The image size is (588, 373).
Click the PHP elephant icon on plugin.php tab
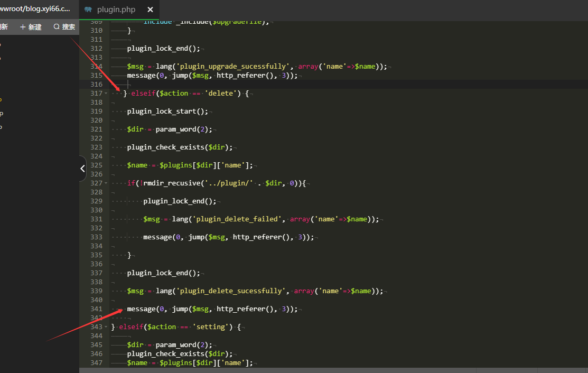(x=88, y=10)
